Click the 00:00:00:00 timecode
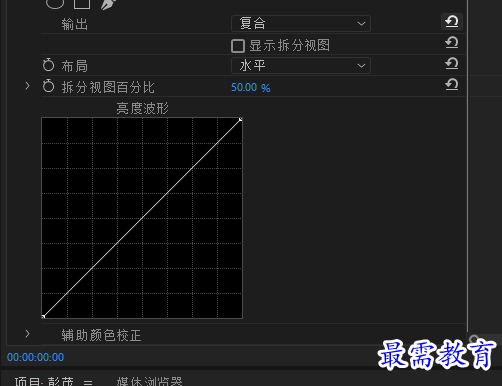The height and width of the screenshot is (386, 502). pyautogui.click(x=35, y=357)
